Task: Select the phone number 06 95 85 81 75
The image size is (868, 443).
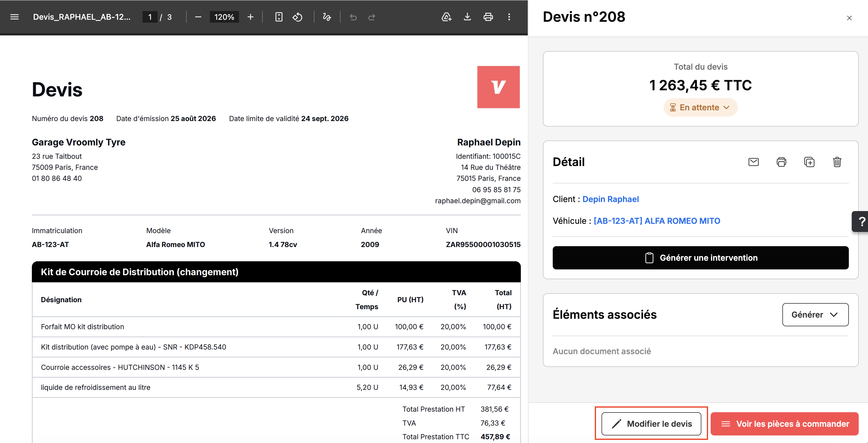Action: pos(496,190)
